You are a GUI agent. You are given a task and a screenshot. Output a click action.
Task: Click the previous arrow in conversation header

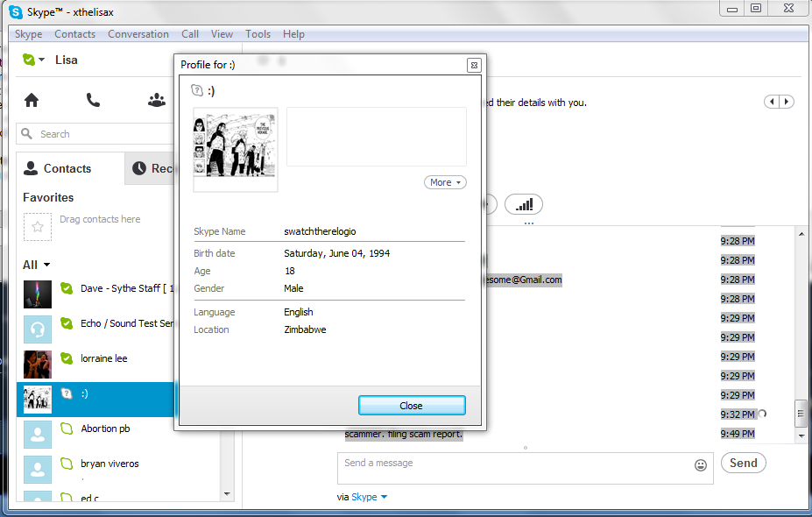pos(772,102)
